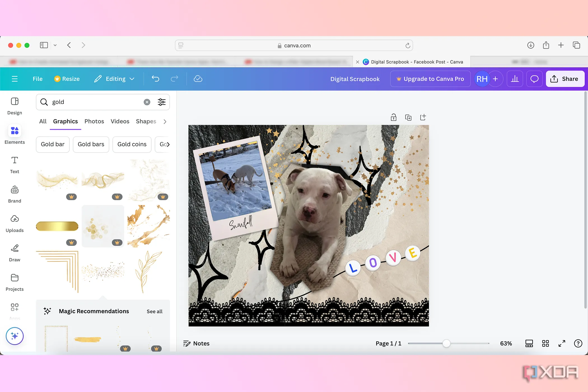
Task: Close the Digital Scrapbook browser tab
Action: [x=358, y=62]
